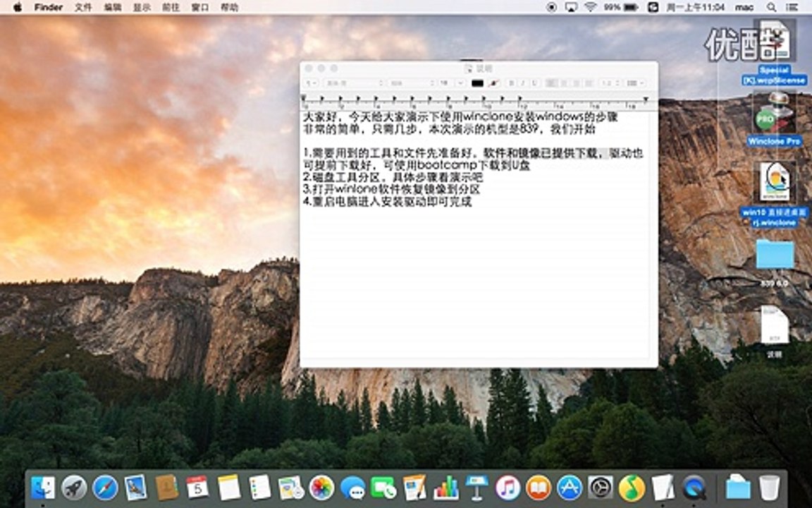This screenshot has width=812, height=508.
Task: Click screen recording indicator in menu bar
Action: point(552,7)
